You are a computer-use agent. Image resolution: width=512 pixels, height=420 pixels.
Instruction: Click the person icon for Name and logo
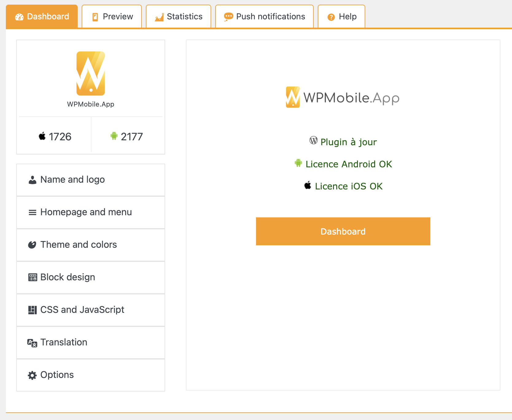tap(32, 180)
